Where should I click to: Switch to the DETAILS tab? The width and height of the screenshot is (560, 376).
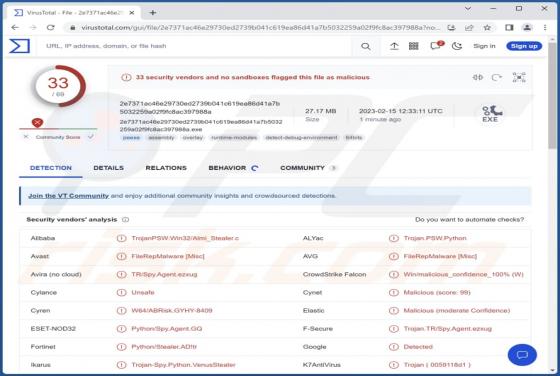pyautogui.click(x=109, y=168)
